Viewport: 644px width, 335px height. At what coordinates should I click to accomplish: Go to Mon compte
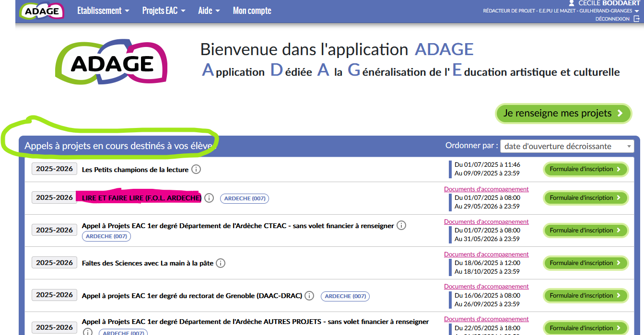pyautogui.click(x=252, y=11)
